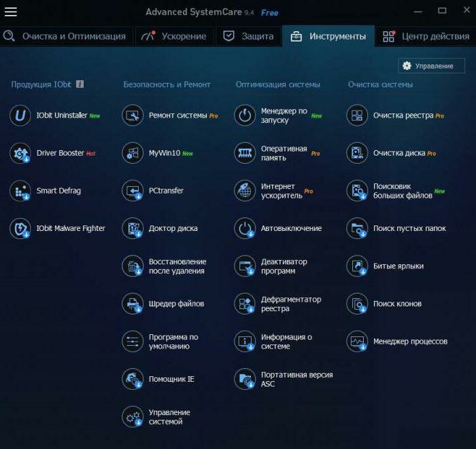Launch Очистка реестра registry icon

pyautogui.click(x=357, y=115)
